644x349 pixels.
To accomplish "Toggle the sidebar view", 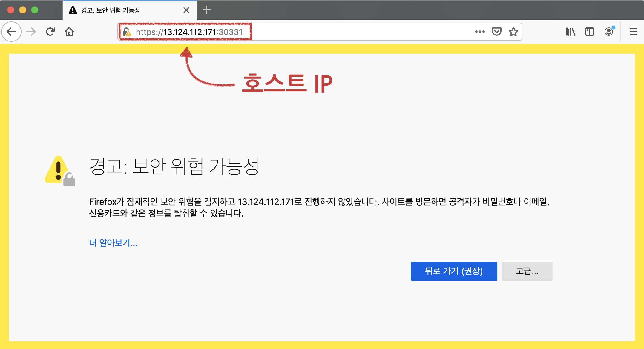I will click(589, 32).
